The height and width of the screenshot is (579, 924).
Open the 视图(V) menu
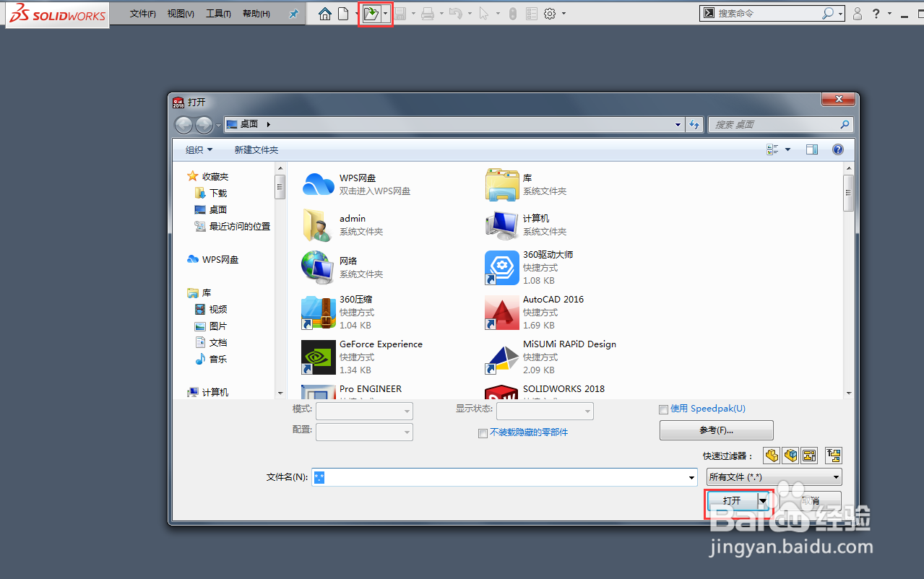[181, 14]
